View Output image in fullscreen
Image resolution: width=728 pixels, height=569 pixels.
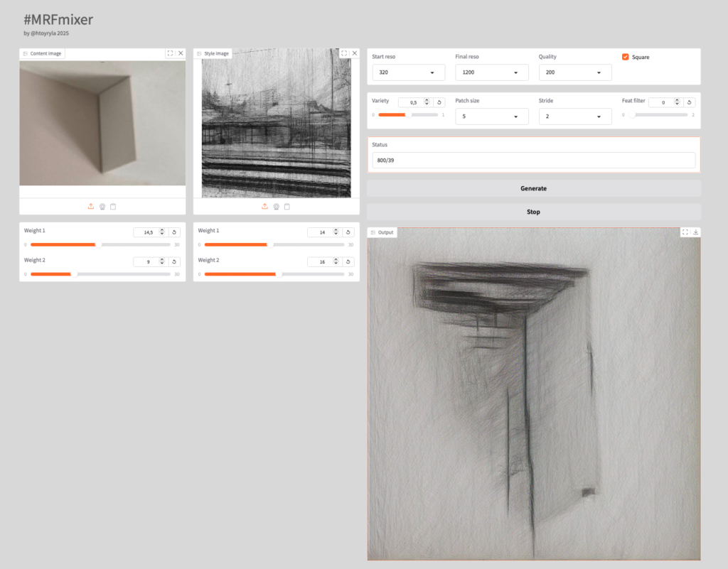685,232
